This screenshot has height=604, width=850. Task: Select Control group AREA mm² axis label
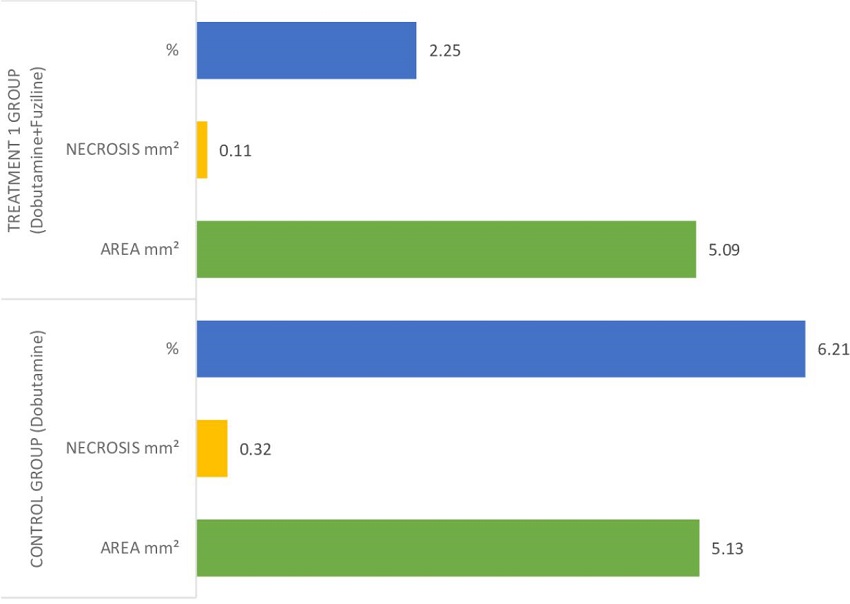140,548
